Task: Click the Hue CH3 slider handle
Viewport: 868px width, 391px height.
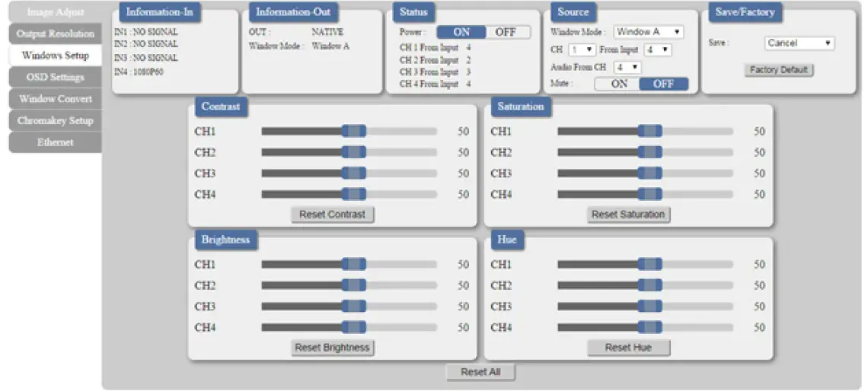Action: pos(650,307)
